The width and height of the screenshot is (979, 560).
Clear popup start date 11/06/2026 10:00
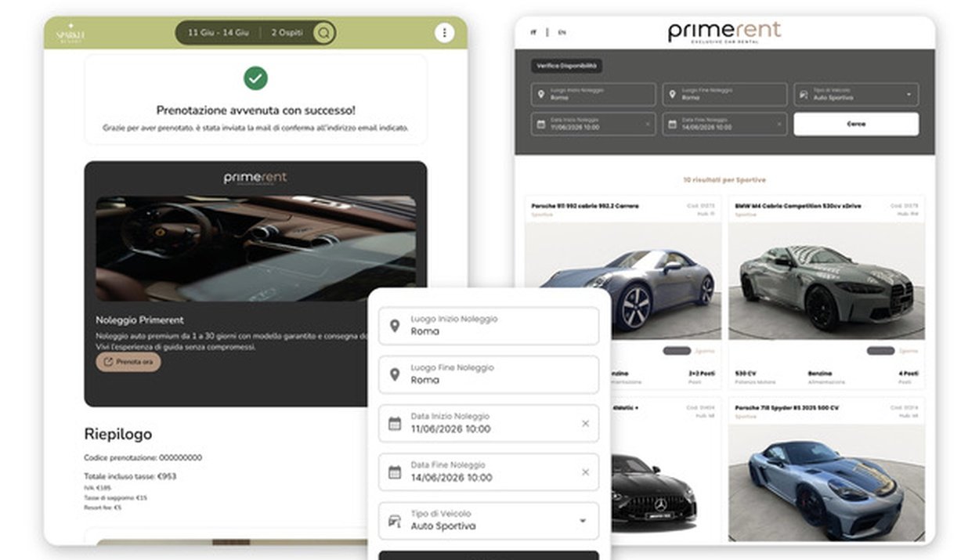(585, 423)
